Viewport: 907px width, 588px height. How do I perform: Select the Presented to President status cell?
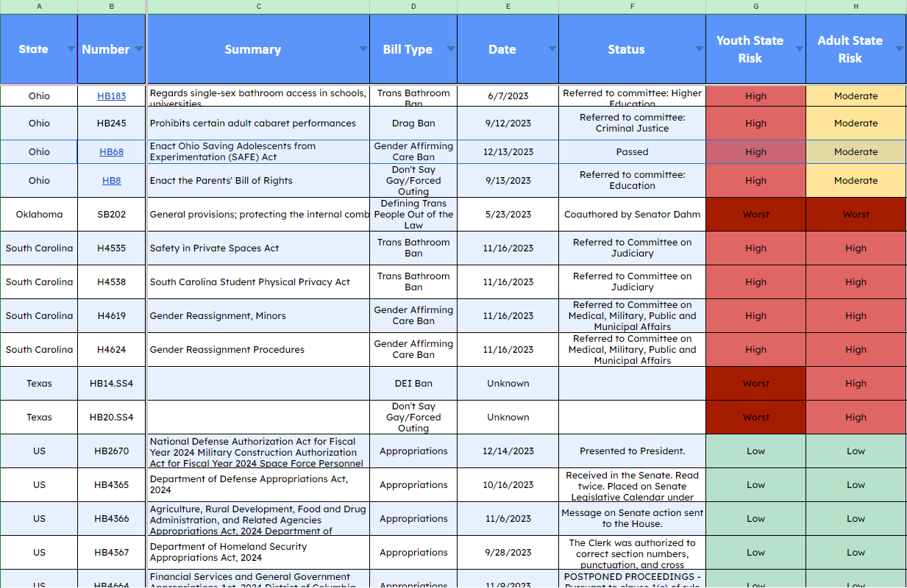[x=632, y=451]
